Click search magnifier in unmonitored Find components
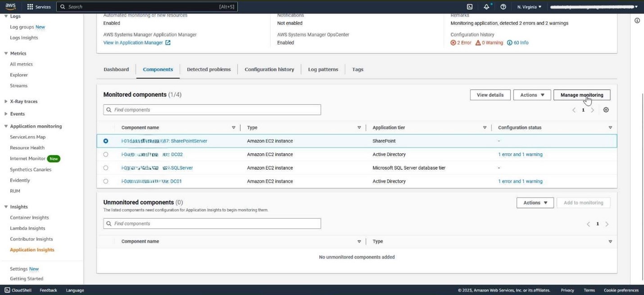This screenshot has width=644, height=295. [109, 223]
